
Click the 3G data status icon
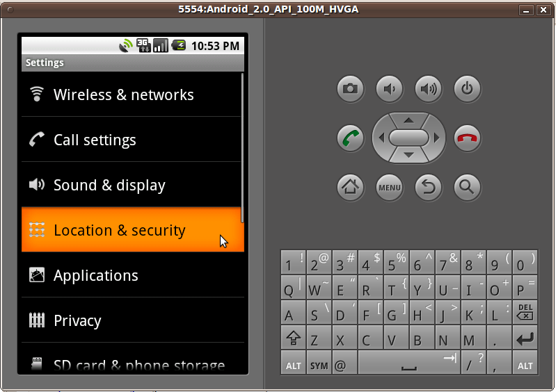143,45
